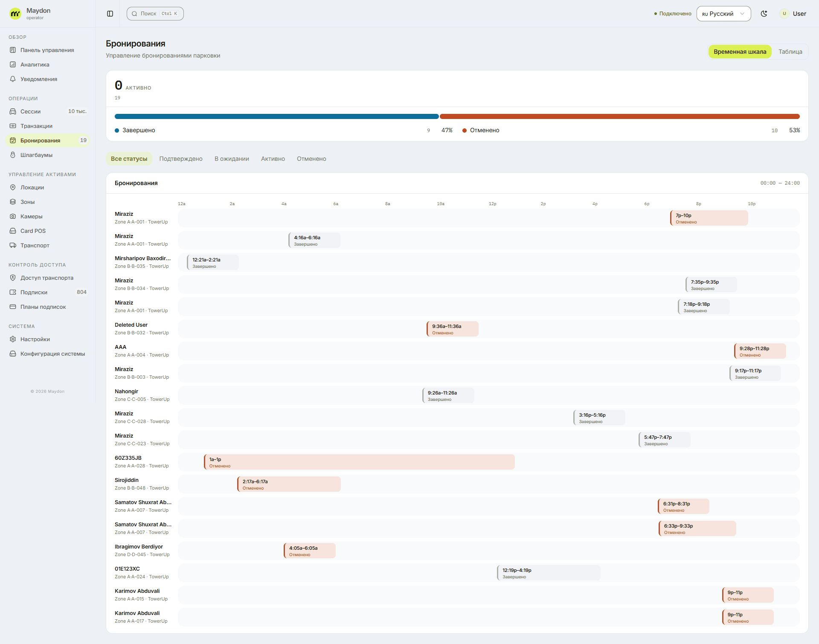Switch to Таблица view
Screen dimensions: 819x644
(x=790, y=52)
